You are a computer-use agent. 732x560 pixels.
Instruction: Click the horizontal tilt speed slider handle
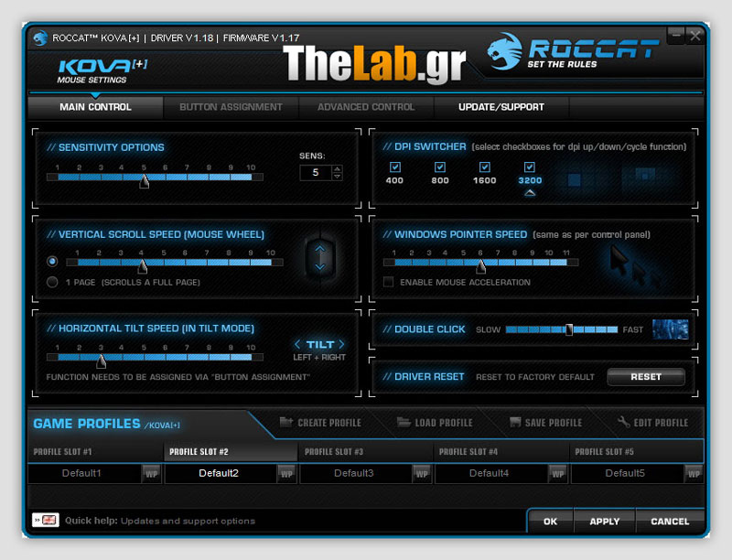[101, 361]
